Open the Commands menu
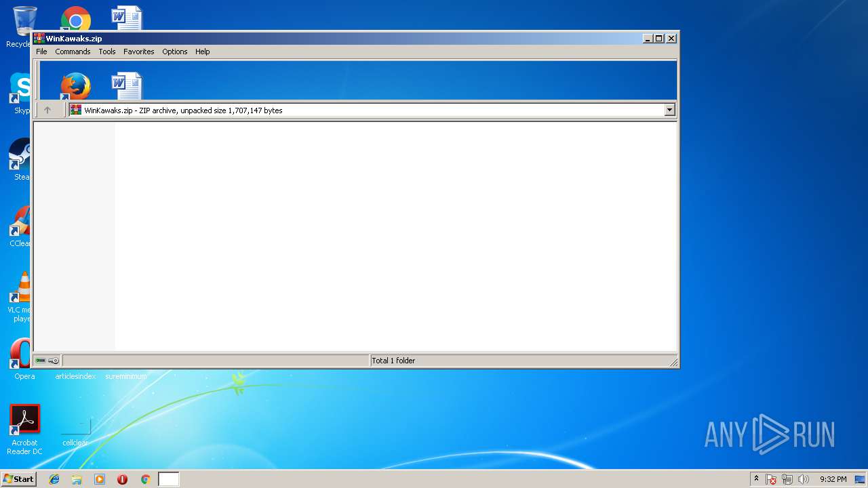 (x=73, y=52)
